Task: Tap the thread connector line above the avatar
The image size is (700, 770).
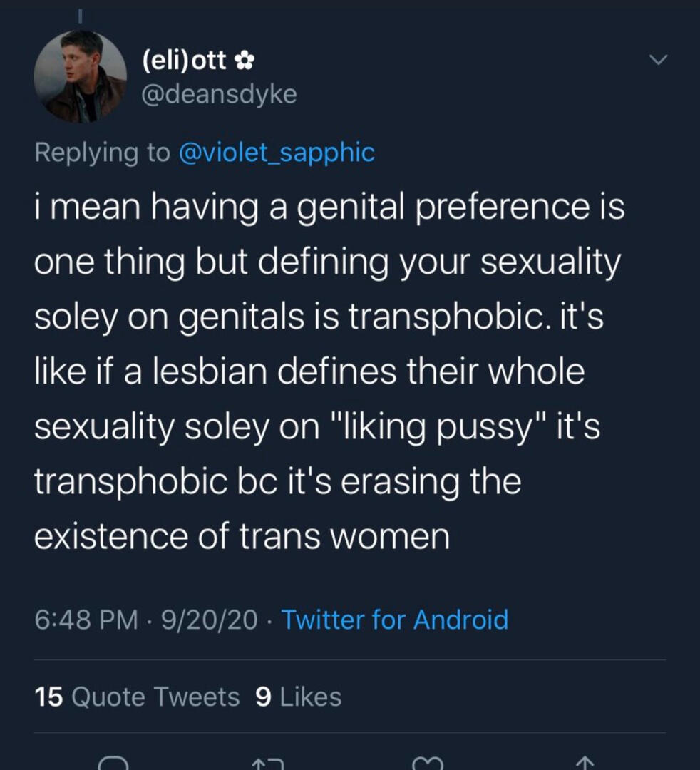Action: point(81,13)
